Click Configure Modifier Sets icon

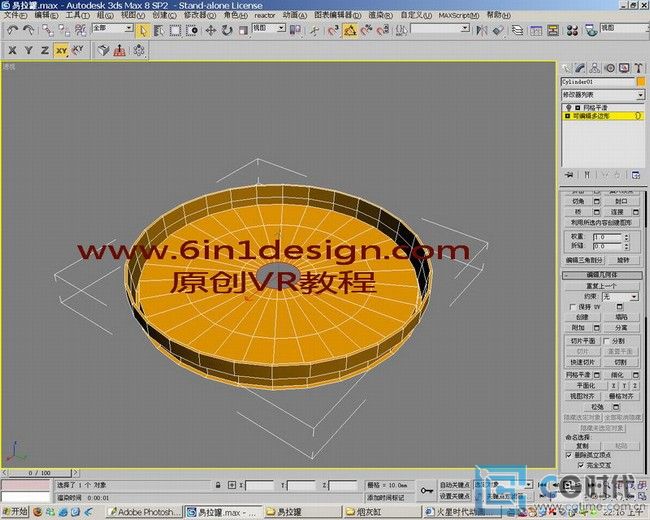(x=635, y=175)
